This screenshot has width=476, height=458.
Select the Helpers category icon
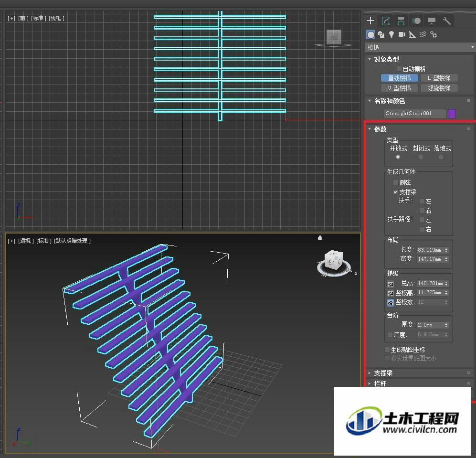pos(412,34)
